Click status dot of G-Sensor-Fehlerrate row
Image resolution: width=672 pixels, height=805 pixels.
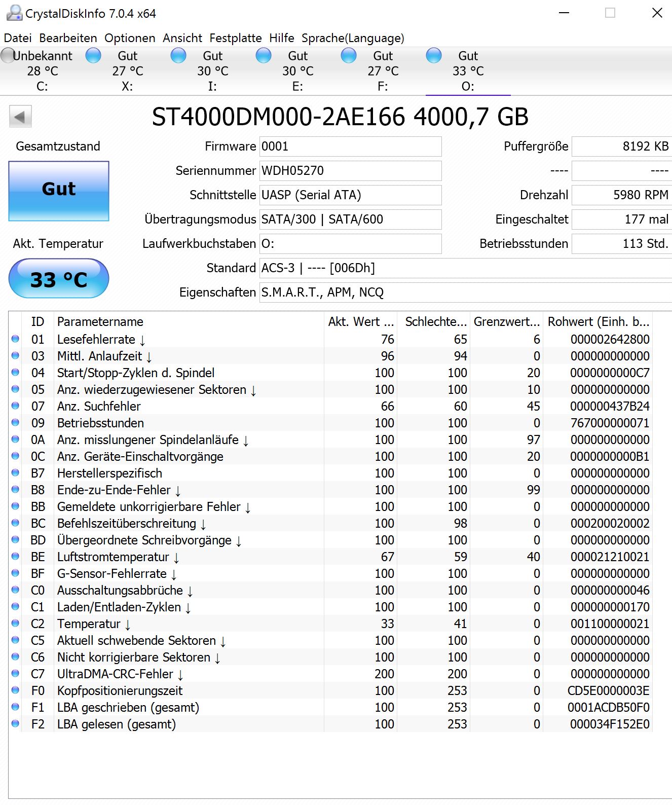[x=15, y=573]
